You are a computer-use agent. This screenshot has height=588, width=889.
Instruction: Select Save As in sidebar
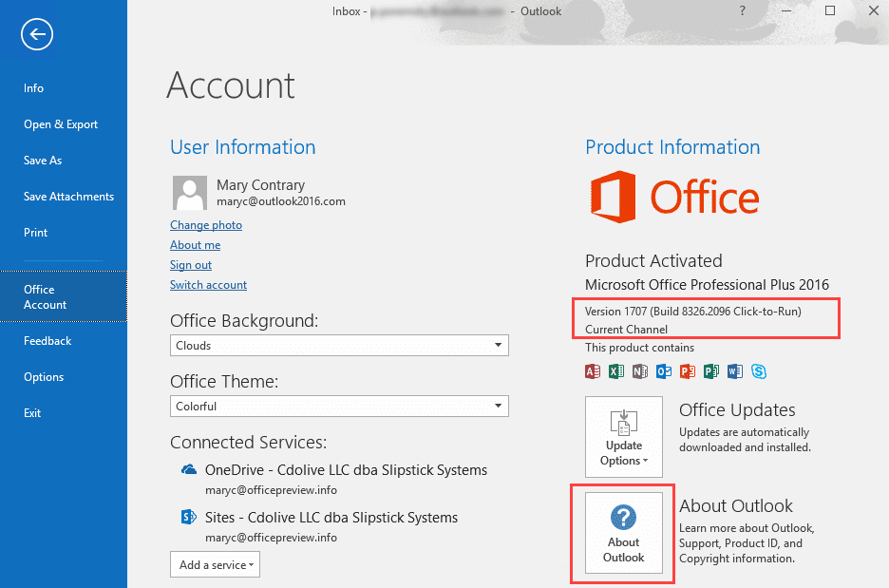(43, 161)
